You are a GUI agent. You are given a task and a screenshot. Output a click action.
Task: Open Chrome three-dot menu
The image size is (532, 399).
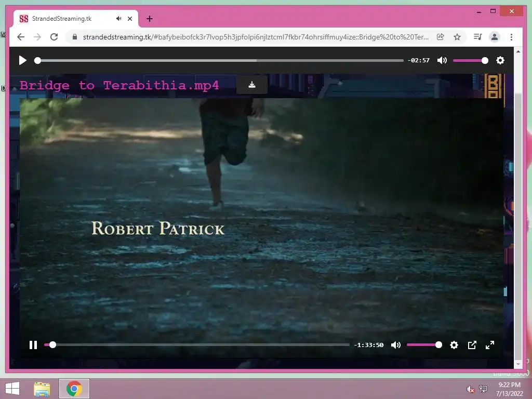511,37
